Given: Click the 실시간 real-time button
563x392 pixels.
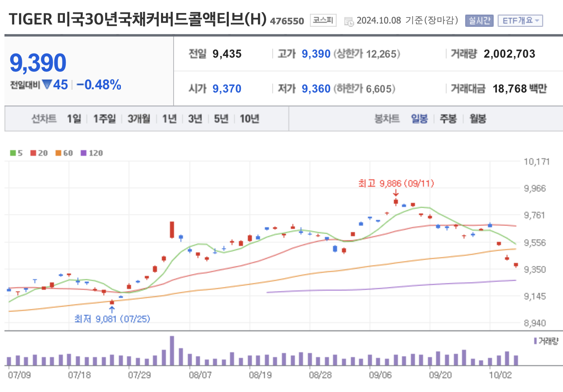Looking at the screenshot, I should pos(479,20).
